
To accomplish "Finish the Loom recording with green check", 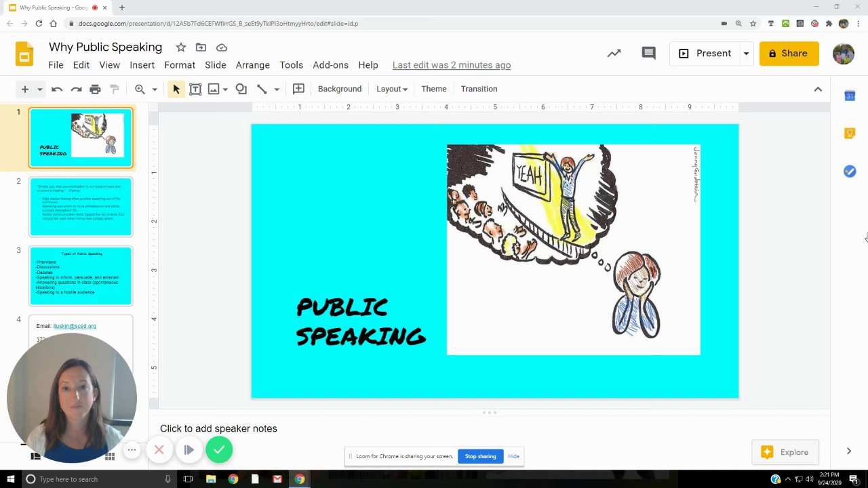I will 219,449.
